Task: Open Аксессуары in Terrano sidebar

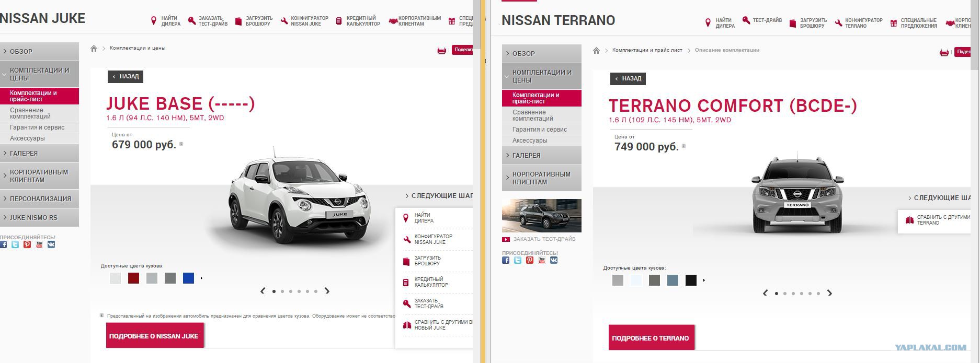Action: point(542,140)
